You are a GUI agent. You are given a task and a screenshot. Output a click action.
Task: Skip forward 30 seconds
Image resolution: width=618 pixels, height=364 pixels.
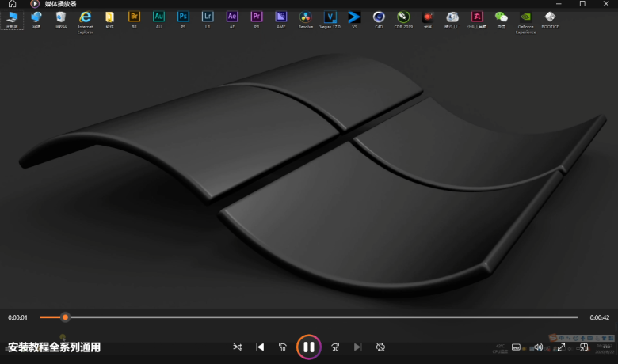(x=335, y=347)
